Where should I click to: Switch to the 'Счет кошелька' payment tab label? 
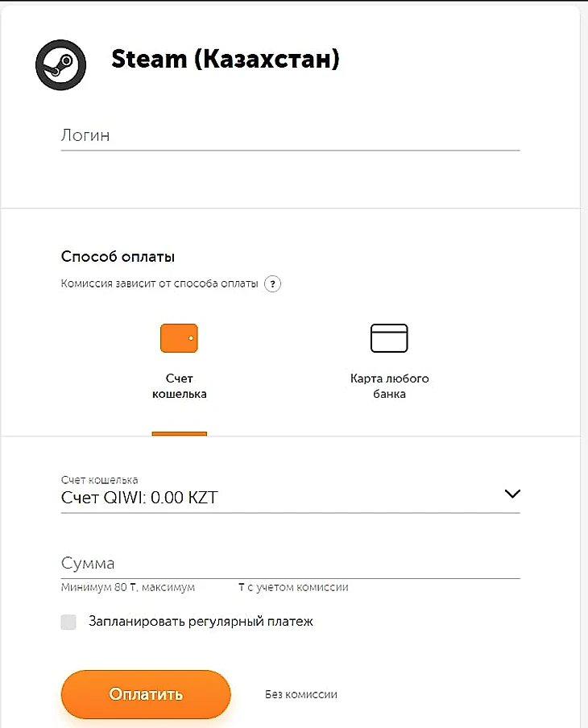point(180,387)
